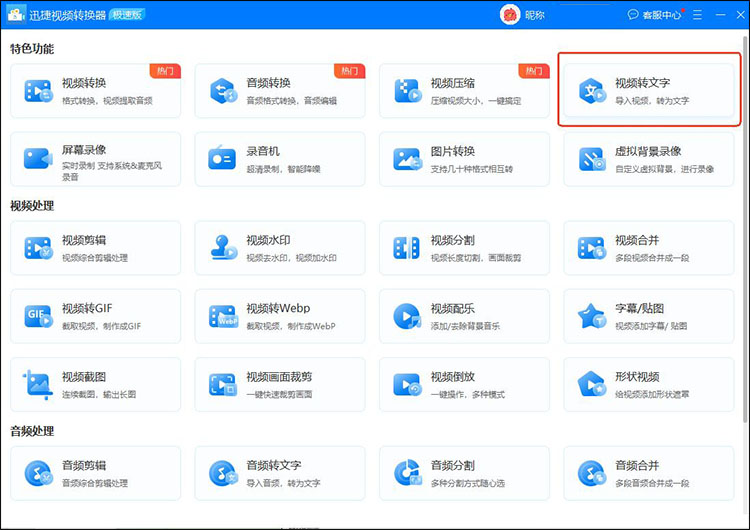The height and width of the screenshot is (530, 750).
Task: Click the app logo in title bar
Action: pos(16,15)
